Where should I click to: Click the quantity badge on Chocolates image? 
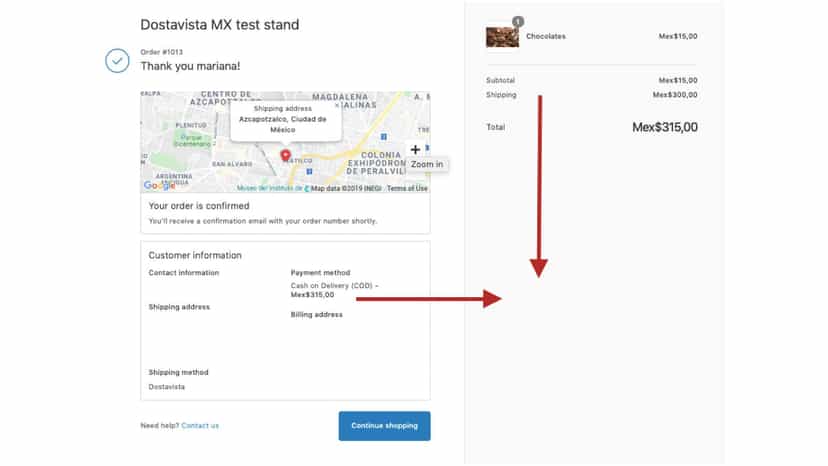[518, 22]
